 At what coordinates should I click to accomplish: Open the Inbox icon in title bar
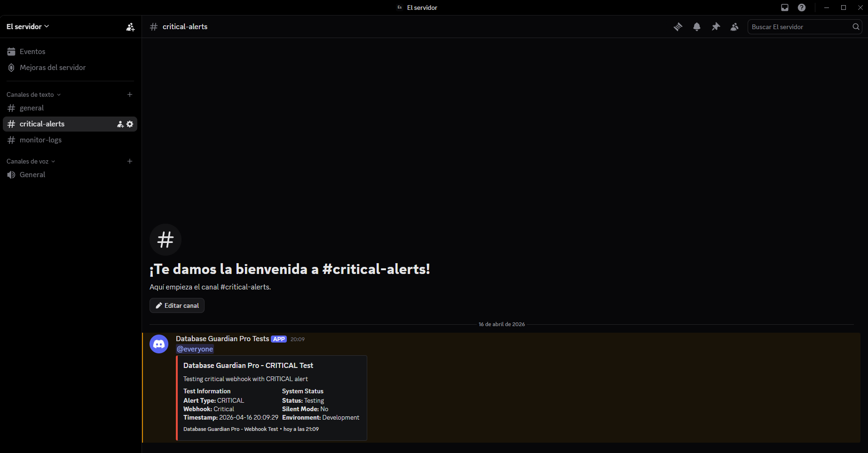coord(784,8)
